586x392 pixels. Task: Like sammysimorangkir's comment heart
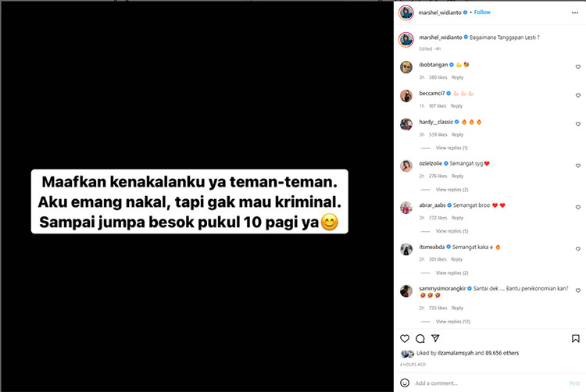(x=577, y=290)
